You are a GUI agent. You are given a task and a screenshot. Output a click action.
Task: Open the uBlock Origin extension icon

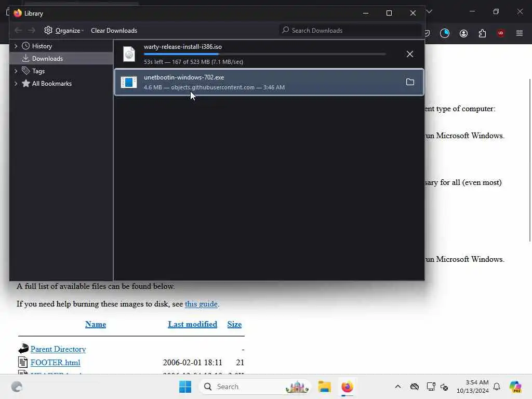coord(501,33)
